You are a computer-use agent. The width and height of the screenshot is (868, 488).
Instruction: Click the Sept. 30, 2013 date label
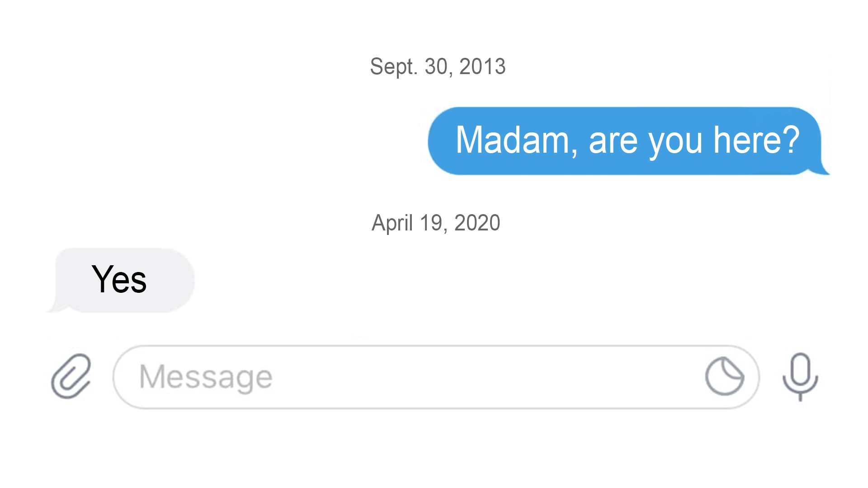tap(438, 67)
